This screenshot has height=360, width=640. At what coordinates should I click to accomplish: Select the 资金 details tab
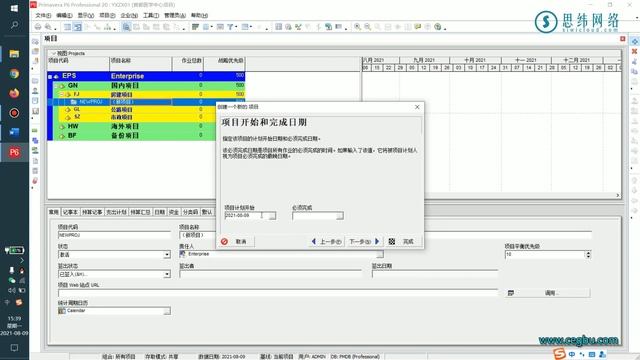174,212
